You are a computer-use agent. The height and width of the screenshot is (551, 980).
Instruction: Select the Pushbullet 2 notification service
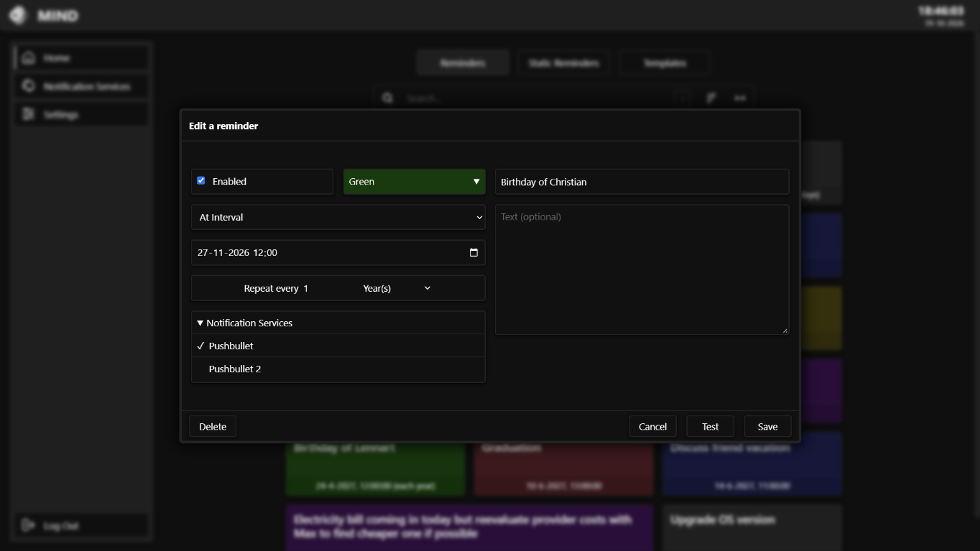[x=338, y=369]
